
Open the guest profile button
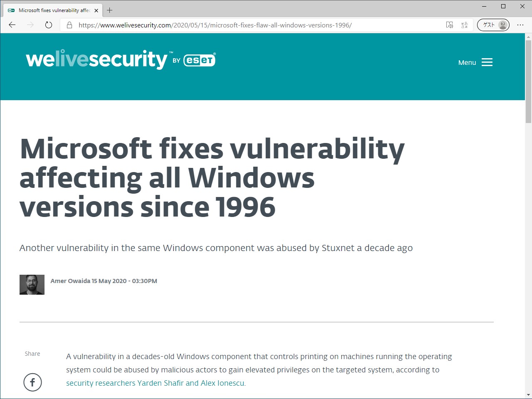coord(493,25)
